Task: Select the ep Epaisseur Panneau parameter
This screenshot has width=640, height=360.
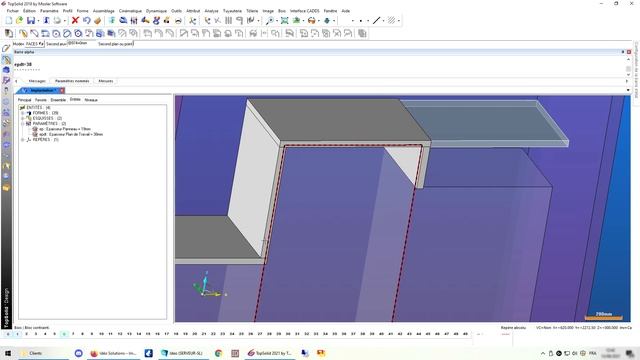Action: 61,129
